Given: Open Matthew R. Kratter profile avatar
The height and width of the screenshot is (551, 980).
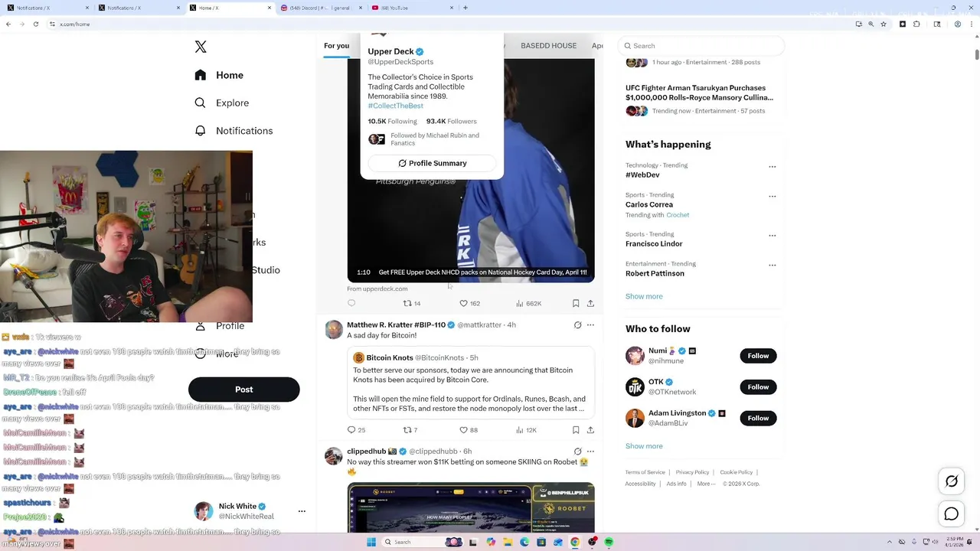Looking at the screenshot, I should [334, 330].
